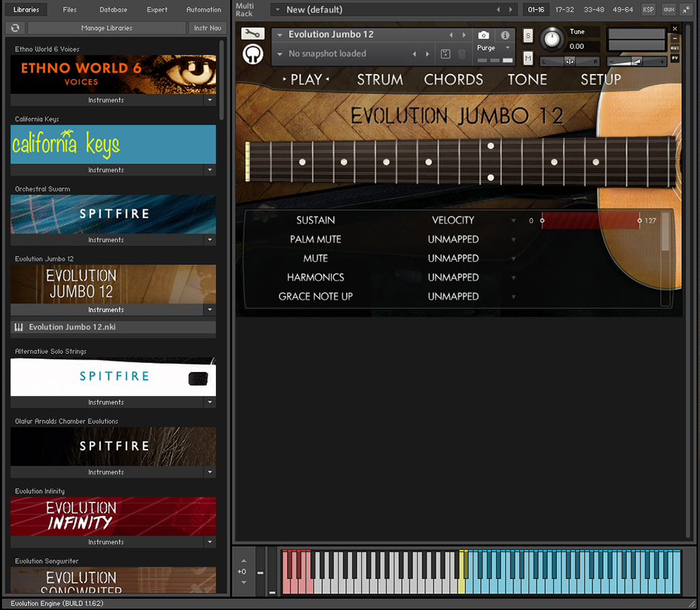Toggle instrument Mute button
The image size is (700, 610).
pyautogui.click(x=528, y=58)
